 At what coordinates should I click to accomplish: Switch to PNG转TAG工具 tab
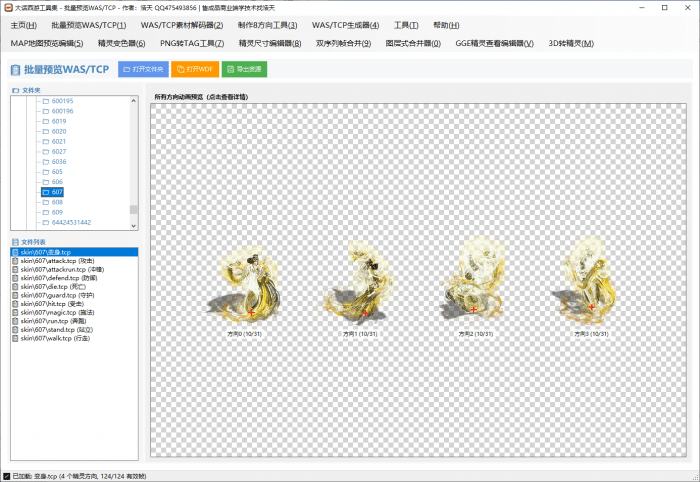coord(192,44)
